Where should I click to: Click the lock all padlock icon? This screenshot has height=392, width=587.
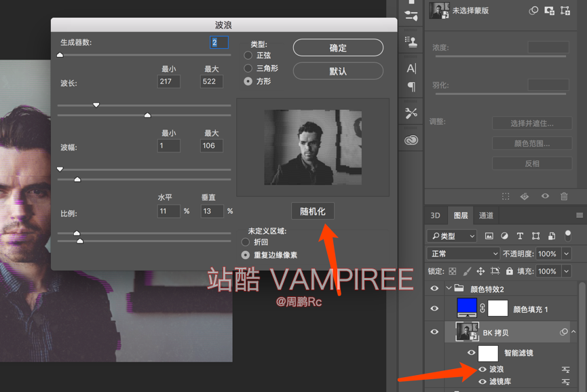(510, 271)
